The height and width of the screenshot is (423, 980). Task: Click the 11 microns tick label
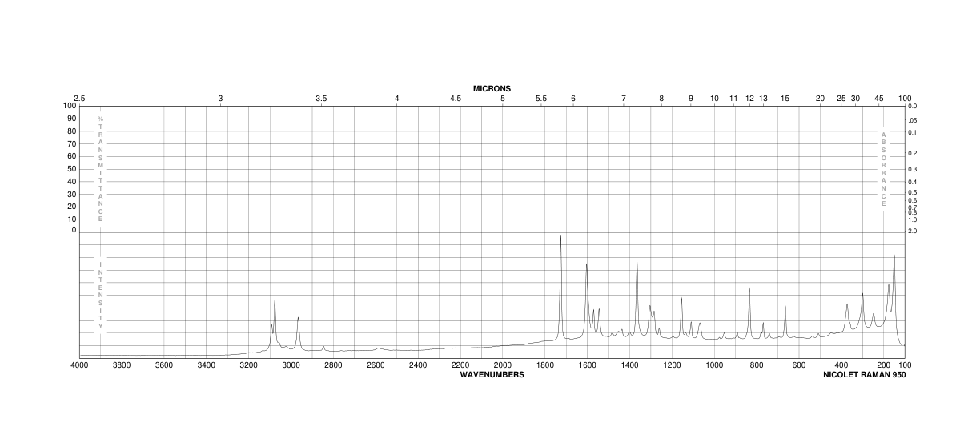click(x=733, y=99)
